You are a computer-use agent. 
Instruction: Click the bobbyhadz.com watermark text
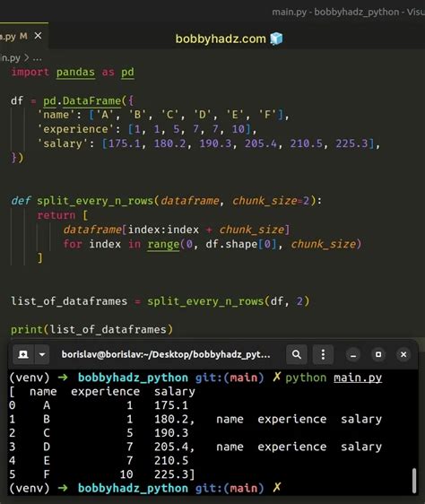(221, 39)
